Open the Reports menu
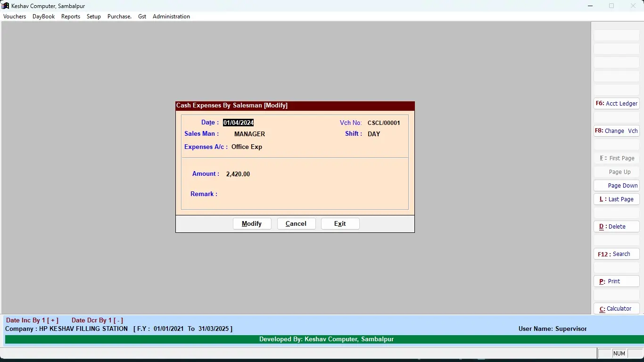The width and height of the screenshot is (644, 362). click(x=71, y=16)
